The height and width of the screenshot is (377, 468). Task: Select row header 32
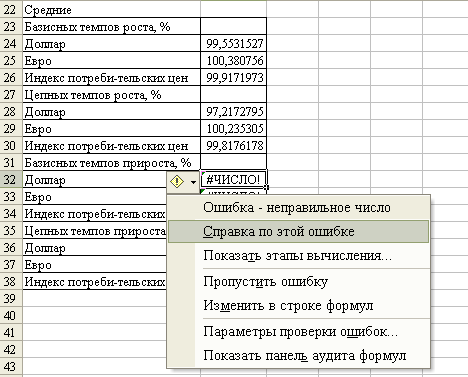[11, 180]
